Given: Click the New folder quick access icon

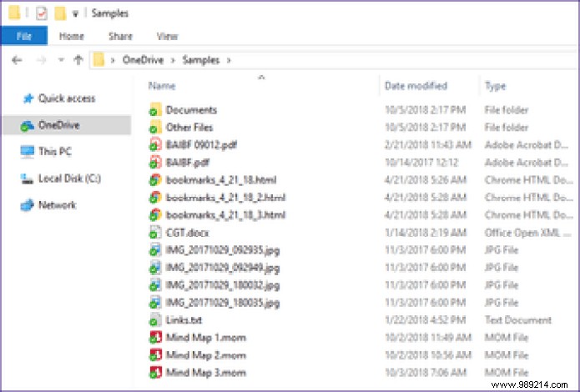Looking at the screenshot, I should point(60,13).
